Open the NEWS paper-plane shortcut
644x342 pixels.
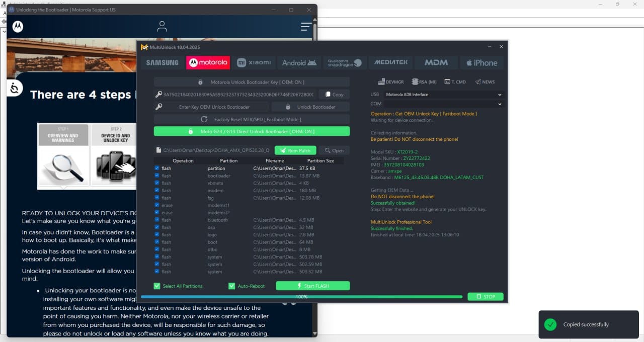pos(485,82)
